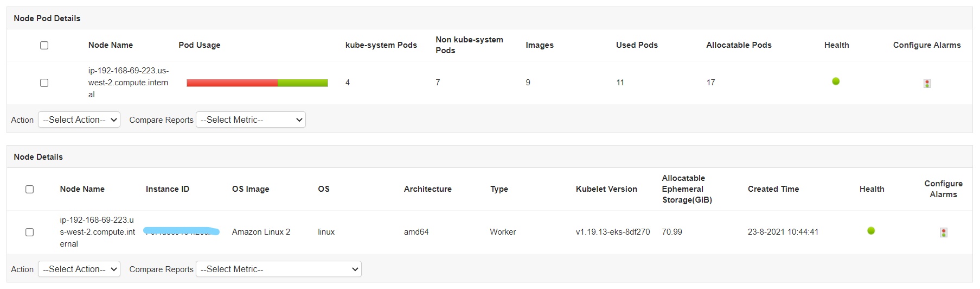Viewport: 980px width, 289px height.
Task: Open the node name link in Node Details table
Action: tap(97, 232)
